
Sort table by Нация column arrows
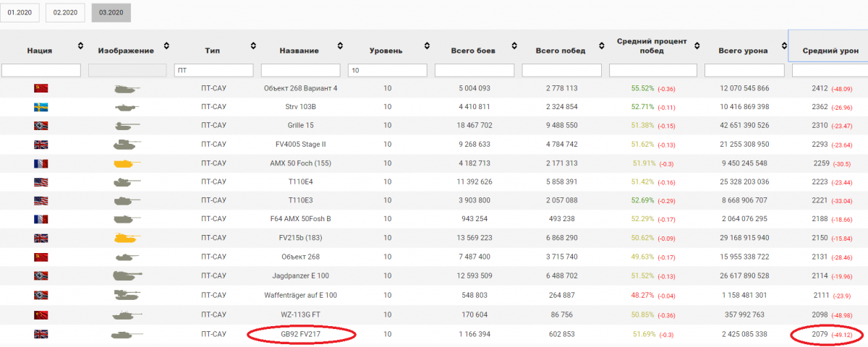80,46
